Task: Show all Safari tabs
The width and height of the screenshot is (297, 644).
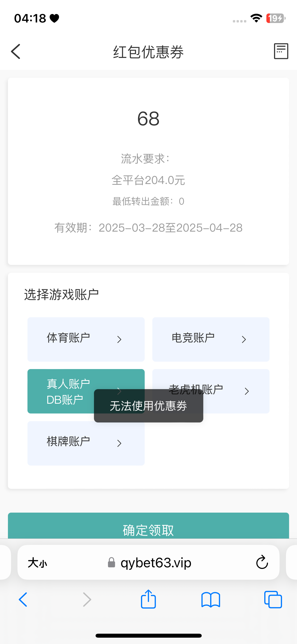Action: [273, 599]
